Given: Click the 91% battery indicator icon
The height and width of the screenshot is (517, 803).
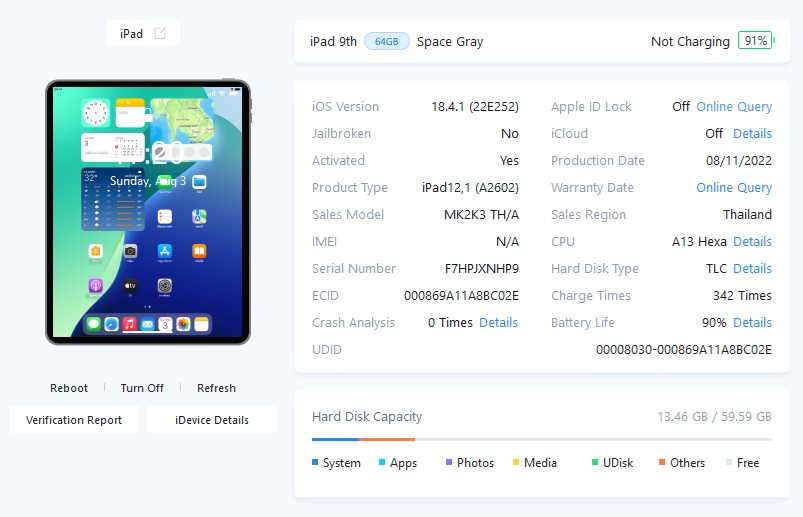Looking at the screenshot, I should pos(756,40).
